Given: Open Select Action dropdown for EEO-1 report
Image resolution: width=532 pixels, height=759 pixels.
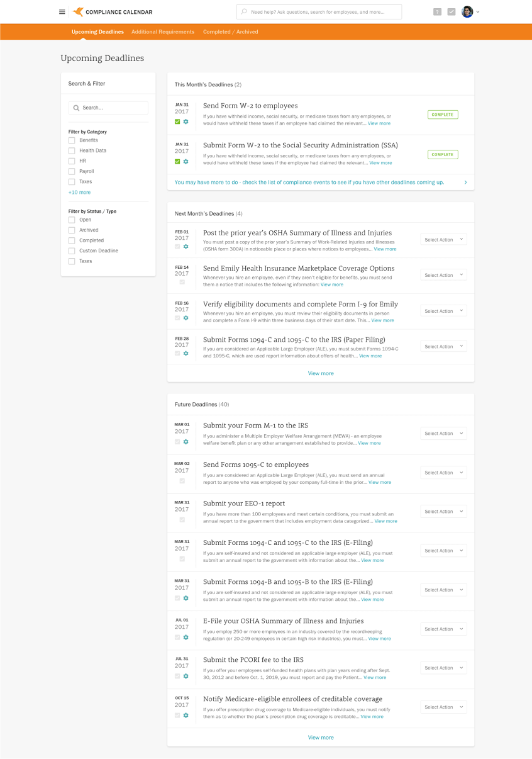Looking at the screenshot, I should 443,512.
